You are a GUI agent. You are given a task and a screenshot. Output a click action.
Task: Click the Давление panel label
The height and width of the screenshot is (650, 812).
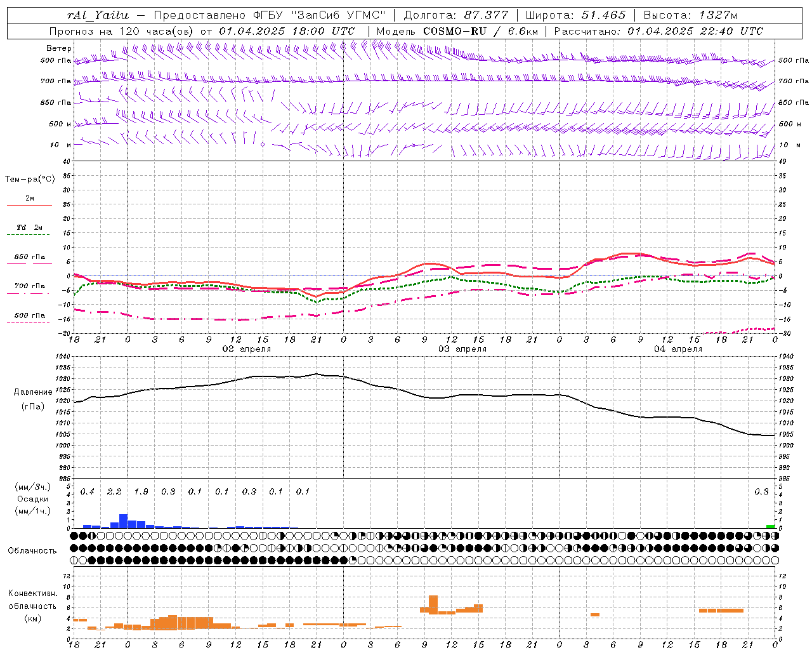pyautogui.click(x=33, y=392)
